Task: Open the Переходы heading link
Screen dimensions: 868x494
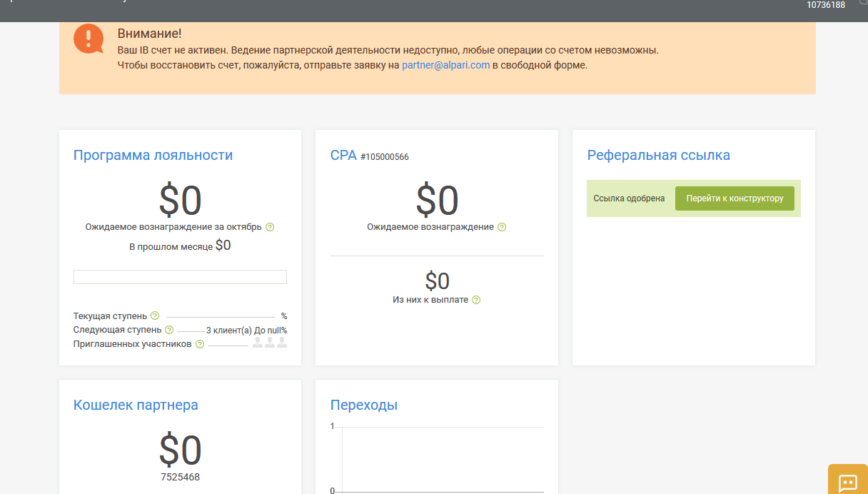Action: pyautogui.click(x=363, y=405)
